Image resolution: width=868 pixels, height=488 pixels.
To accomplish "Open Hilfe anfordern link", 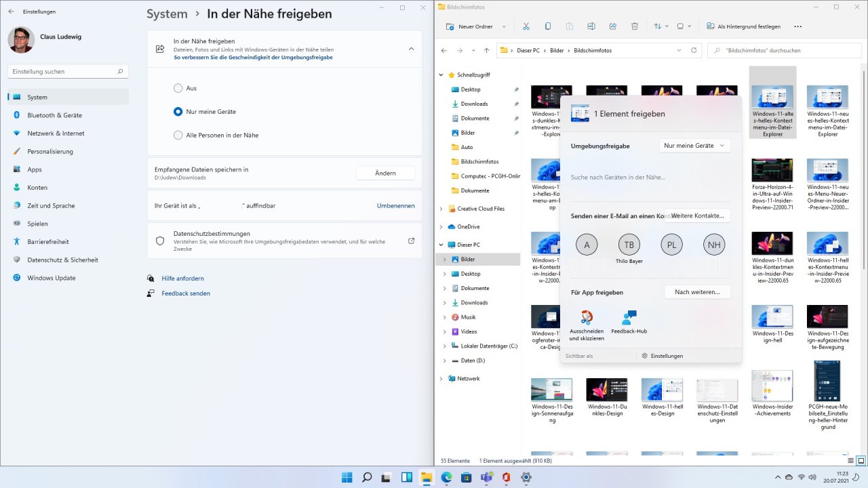I will point(182,279).
